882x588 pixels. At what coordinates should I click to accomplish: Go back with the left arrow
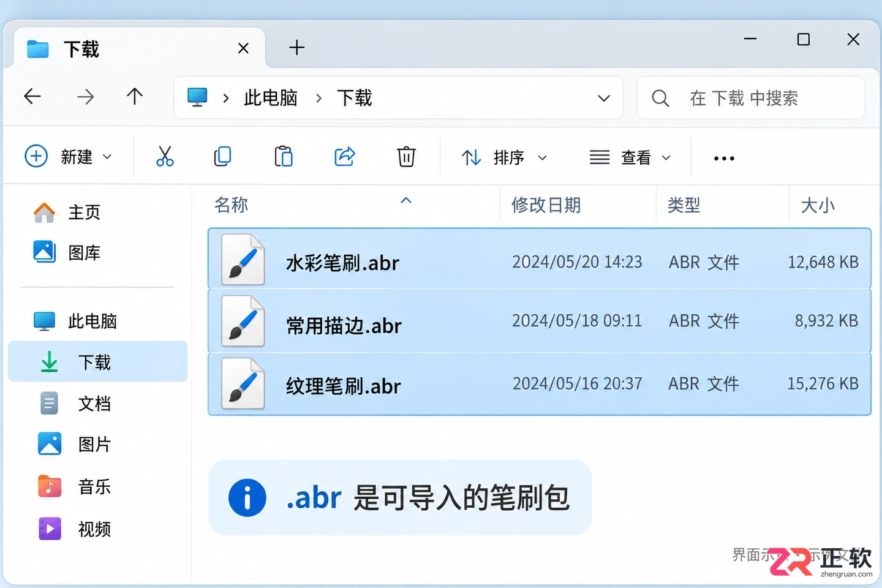32,96
